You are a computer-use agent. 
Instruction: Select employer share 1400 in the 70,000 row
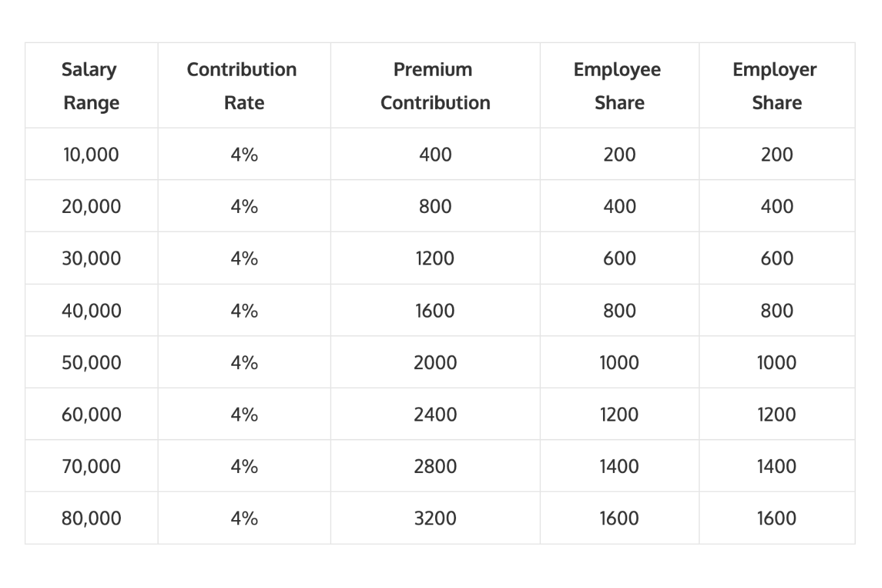[776, 466]
